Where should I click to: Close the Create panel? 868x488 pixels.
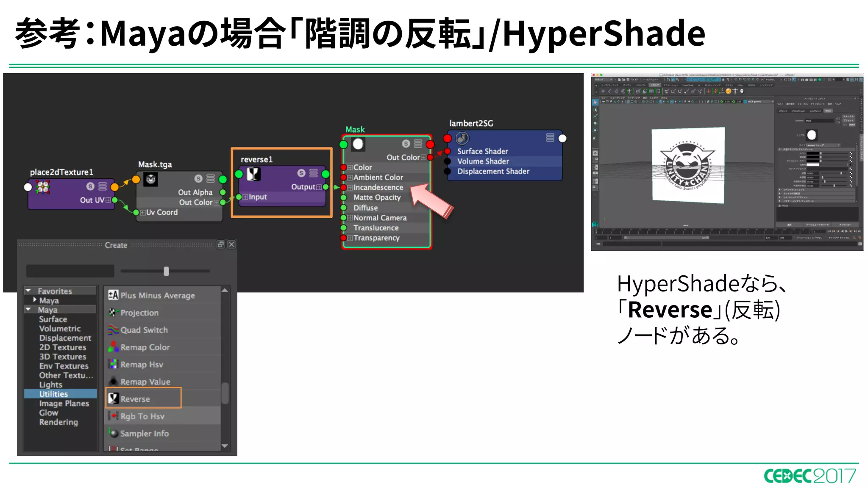[x=231, y=244]
